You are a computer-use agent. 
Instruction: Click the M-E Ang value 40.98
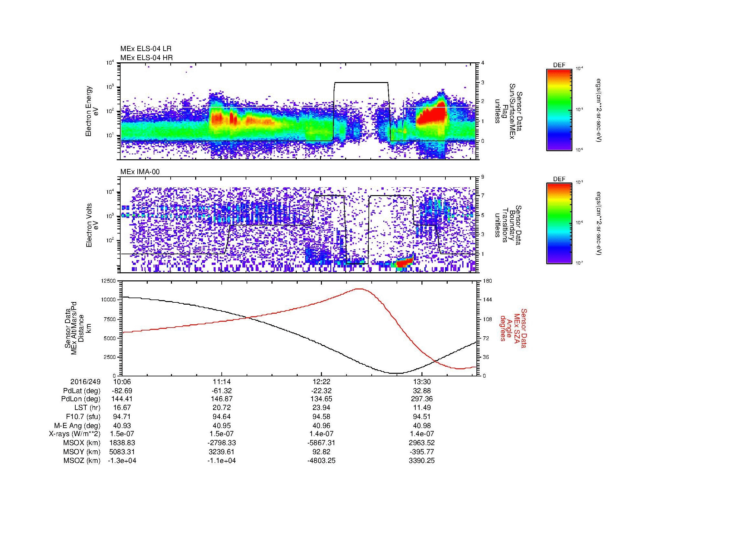(x=421, y=426)
